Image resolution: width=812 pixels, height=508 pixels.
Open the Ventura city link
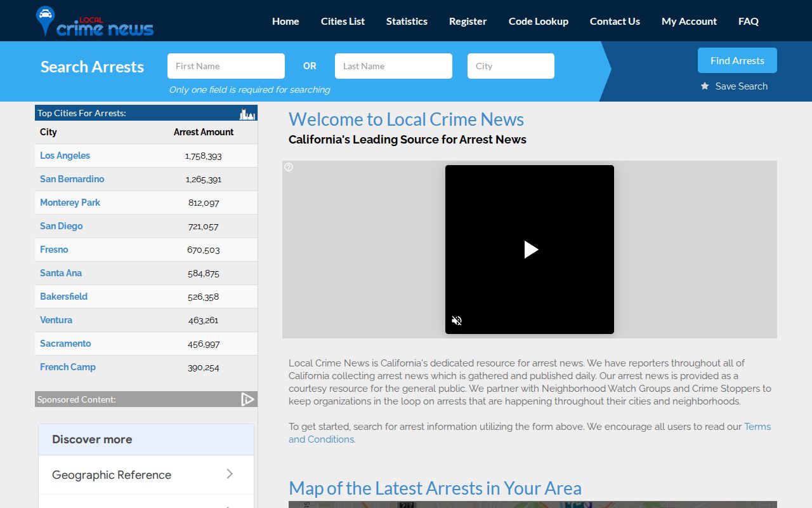pyautogui.click(x=56, y=320)
